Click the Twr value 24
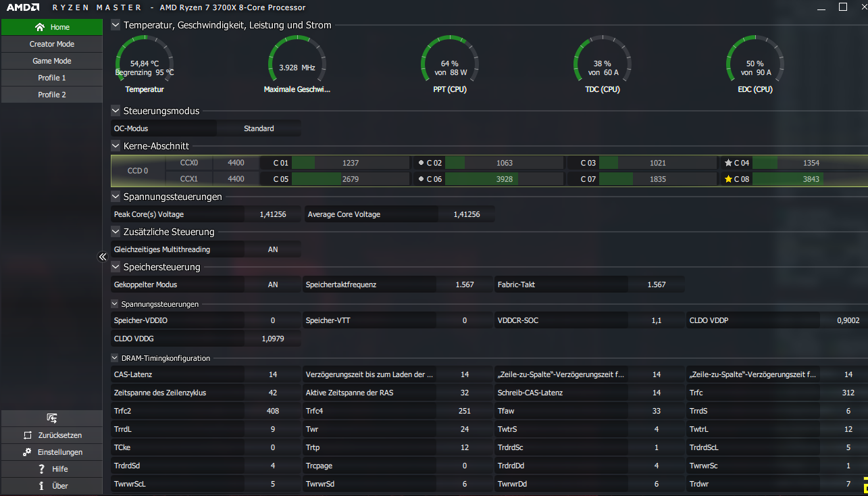Image resolution: width=868 pixels, height=496 pixels. (x=464, y=429)
